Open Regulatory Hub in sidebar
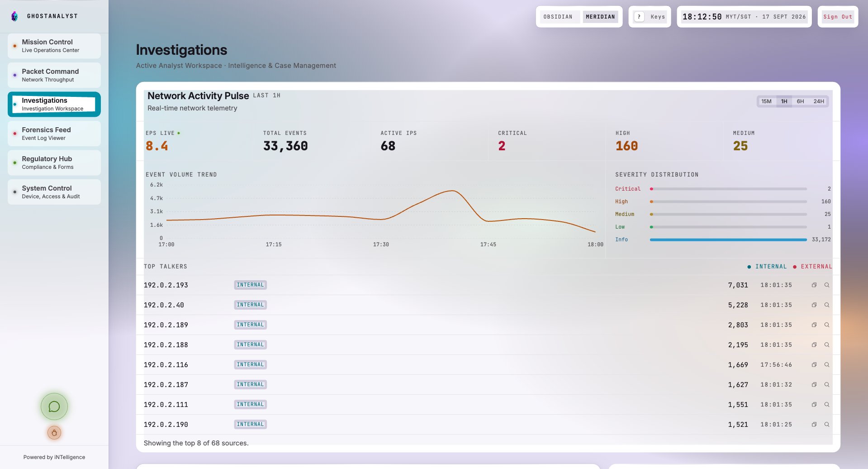This screenshot has width=868, height=469. pos(54,163)
